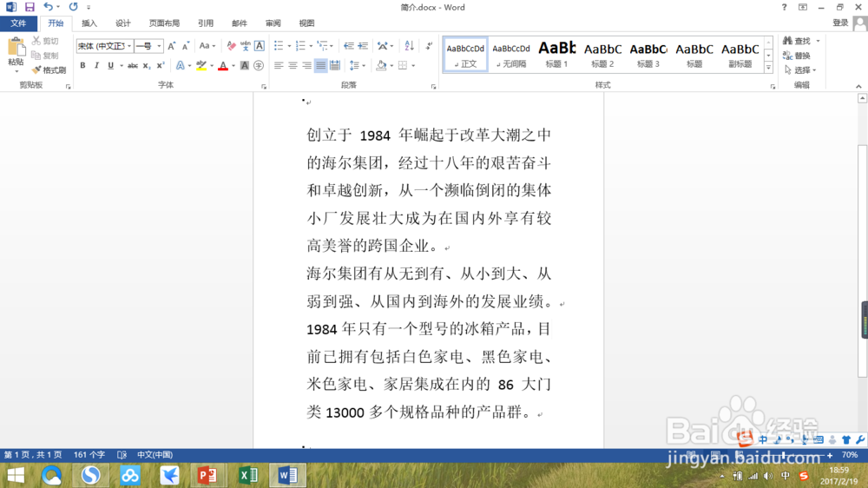
Task: Apply superscript formatting
Action: tap(161, 65)
